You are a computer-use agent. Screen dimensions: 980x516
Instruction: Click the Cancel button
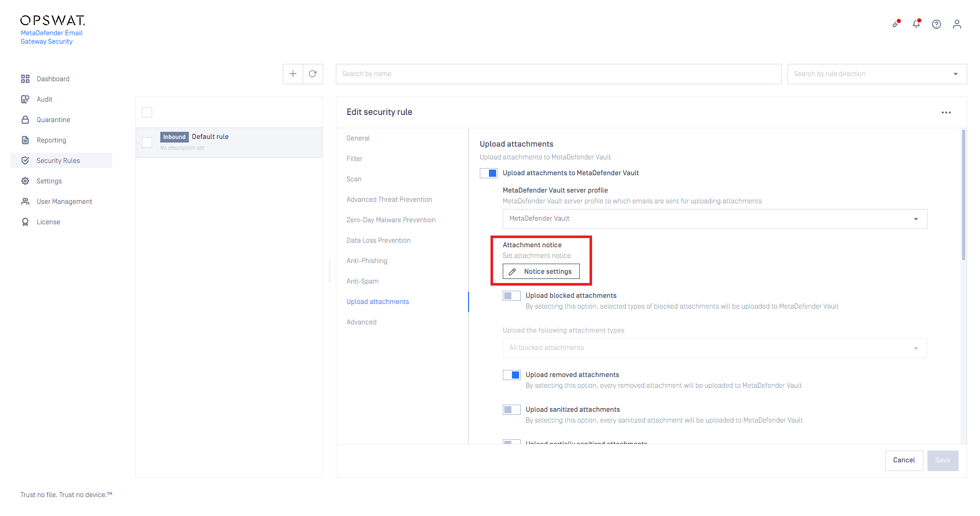[904, 460]
